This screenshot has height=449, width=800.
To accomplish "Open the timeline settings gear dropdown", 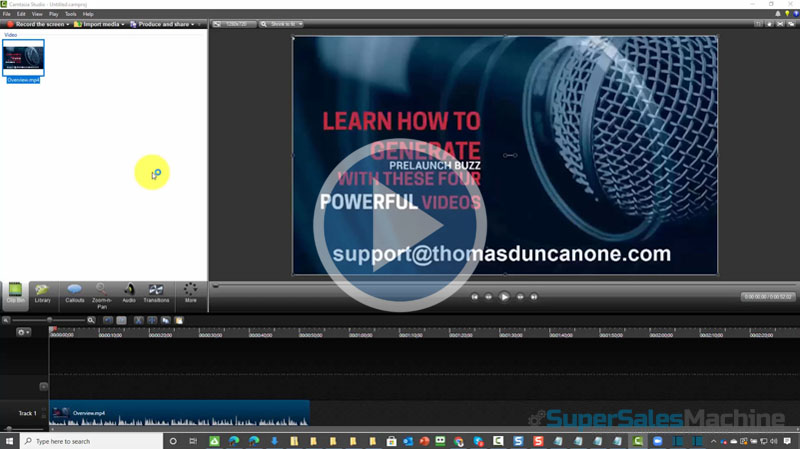I will (23, 332).
